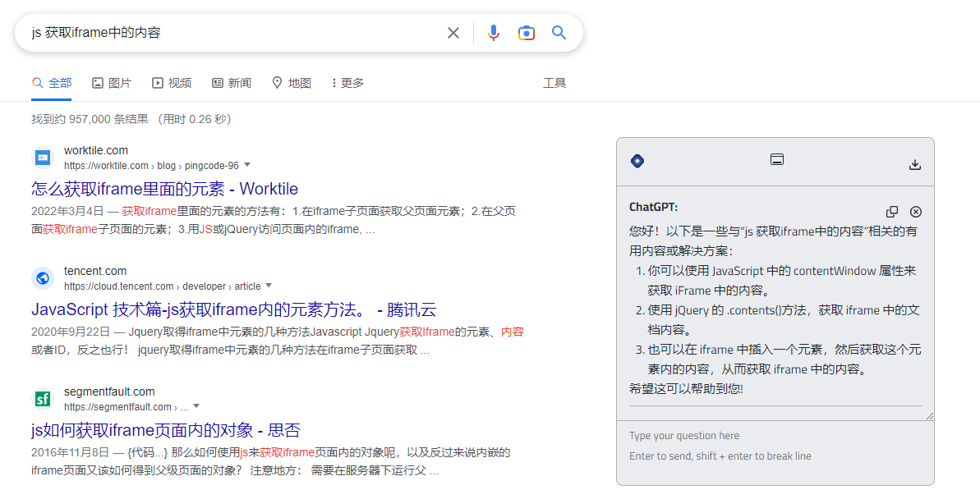Click the ChatGPT panel diamond logo icon
The image size is (980, 490).
[x=637, y=161]
